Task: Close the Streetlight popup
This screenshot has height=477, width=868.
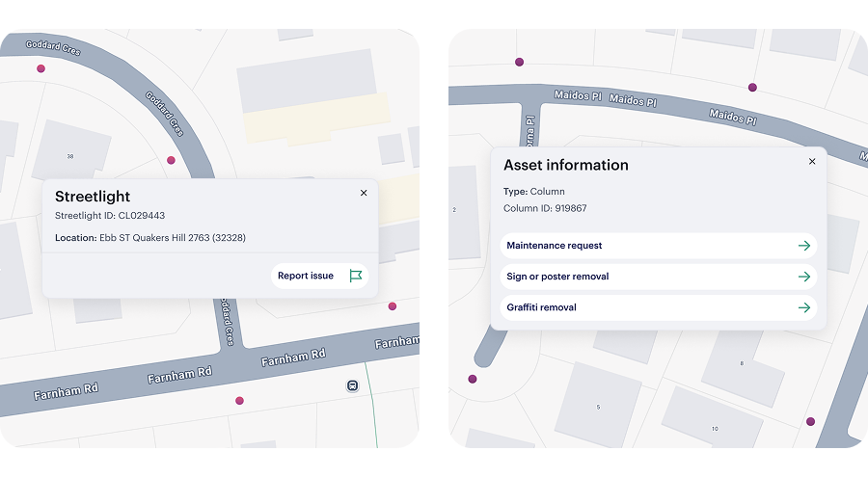Action: click(x=364, y=193)
